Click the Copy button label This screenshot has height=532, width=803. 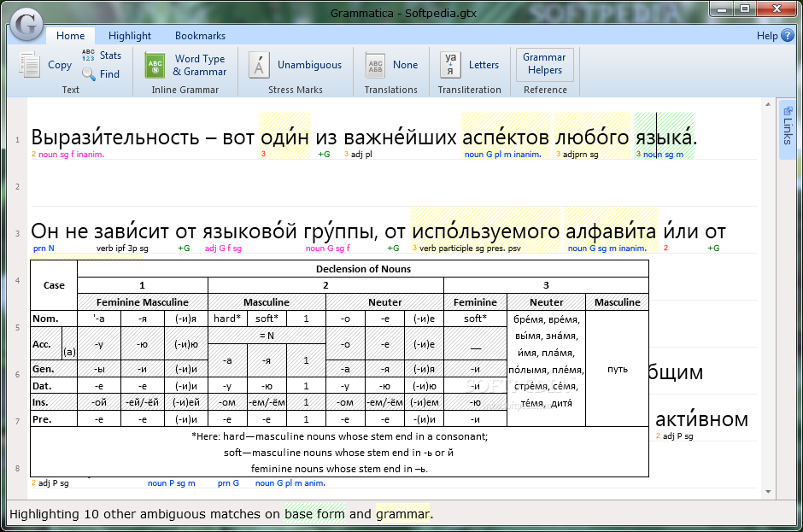tap(60, 65)
